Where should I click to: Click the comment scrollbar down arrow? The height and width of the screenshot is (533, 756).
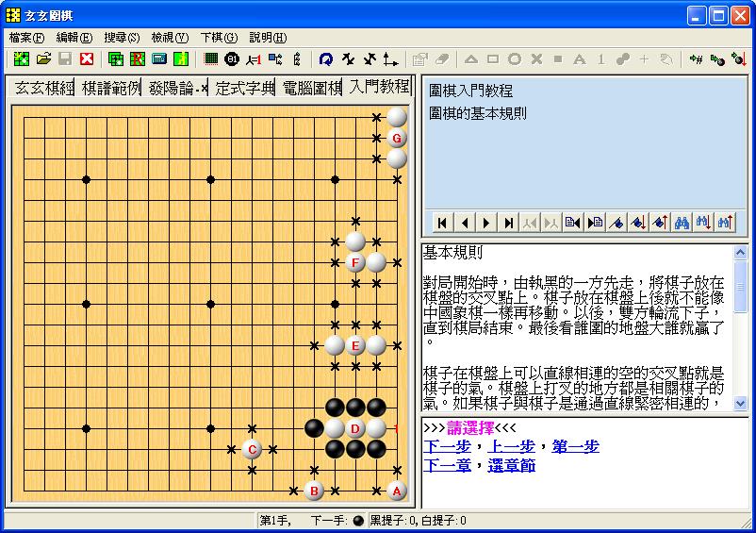pos(741,403)
